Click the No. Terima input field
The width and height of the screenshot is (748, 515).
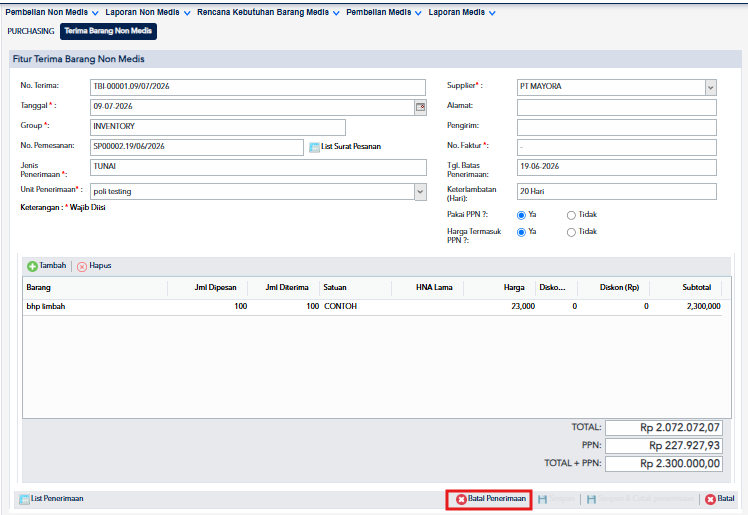pos(258,87)
